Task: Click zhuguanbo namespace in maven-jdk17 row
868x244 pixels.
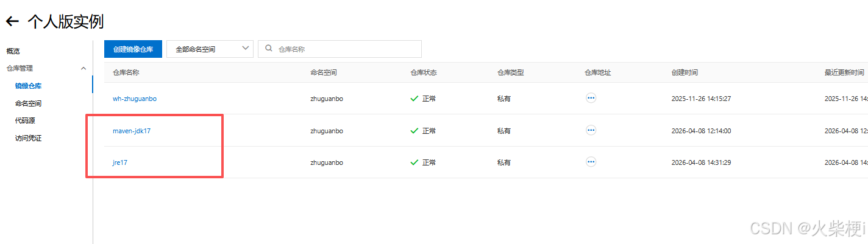Action: [327, 131]
